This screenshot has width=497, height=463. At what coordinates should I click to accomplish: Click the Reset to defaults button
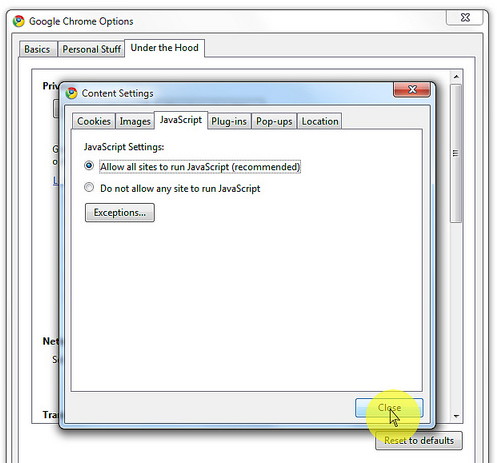click(419, 441)
